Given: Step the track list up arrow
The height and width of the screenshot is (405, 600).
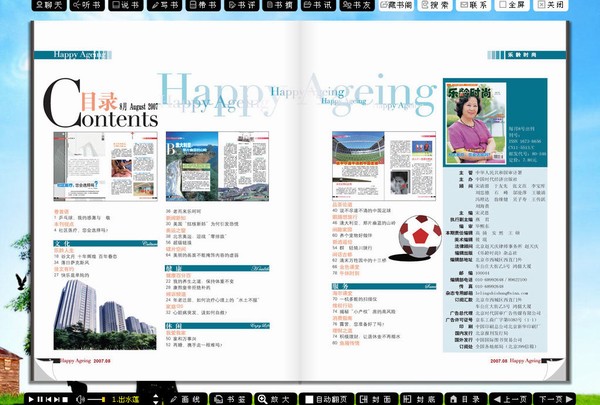Looking at the screenshot, I should [155, 396].
